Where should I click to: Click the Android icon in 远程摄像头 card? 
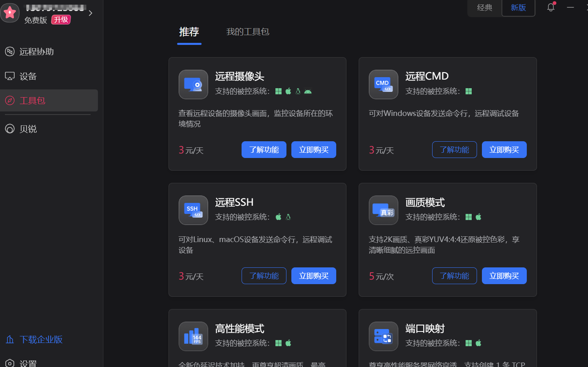[x=308, y=91]
